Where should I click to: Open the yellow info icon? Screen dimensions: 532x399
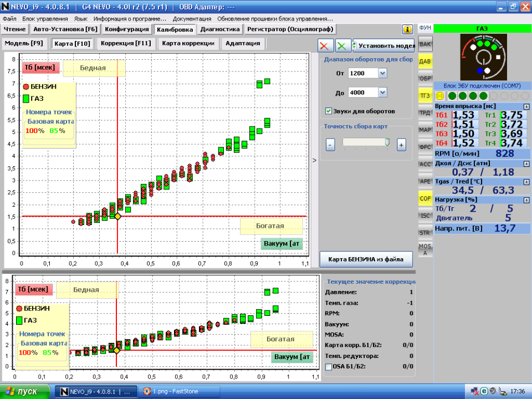pyautogui.click(x=407, y=29)
